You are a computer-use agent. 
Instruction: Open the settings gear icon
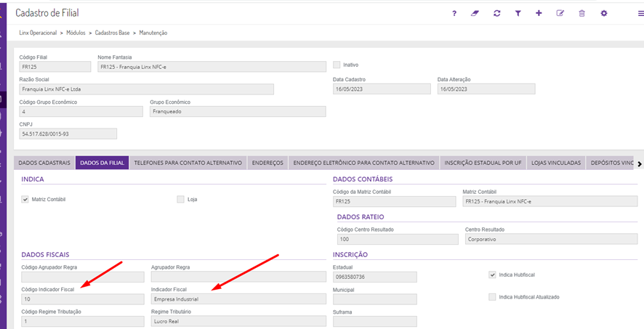(603, 13)
